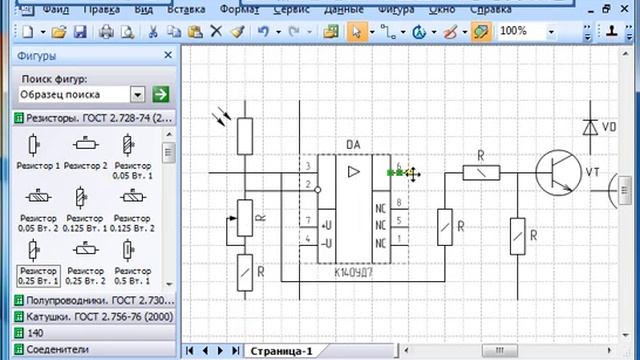
Task: Click the stamp tool icon at toolbar end
Action: [611, 31]
